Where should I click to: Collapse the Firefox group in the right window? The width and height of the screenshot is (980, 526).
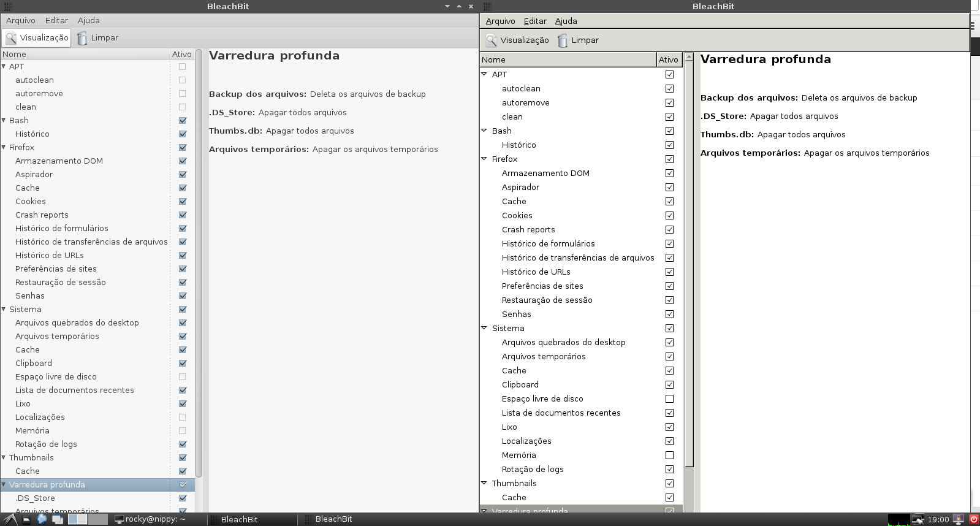[484, 159]
